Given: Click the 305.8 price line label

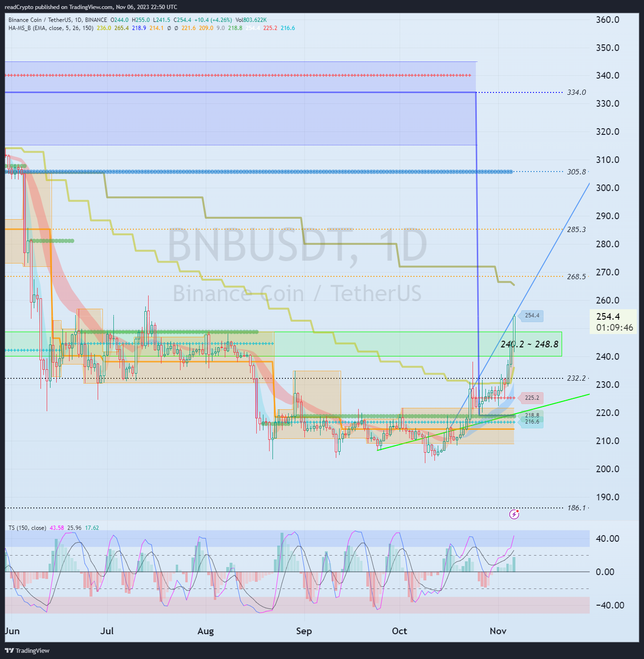Looking at the screenshot, I should point(576,172).
